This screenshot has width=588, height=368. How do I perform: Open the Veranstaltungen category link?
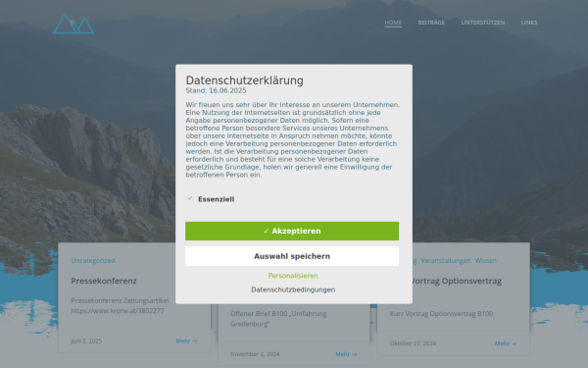tap(446, 261)
